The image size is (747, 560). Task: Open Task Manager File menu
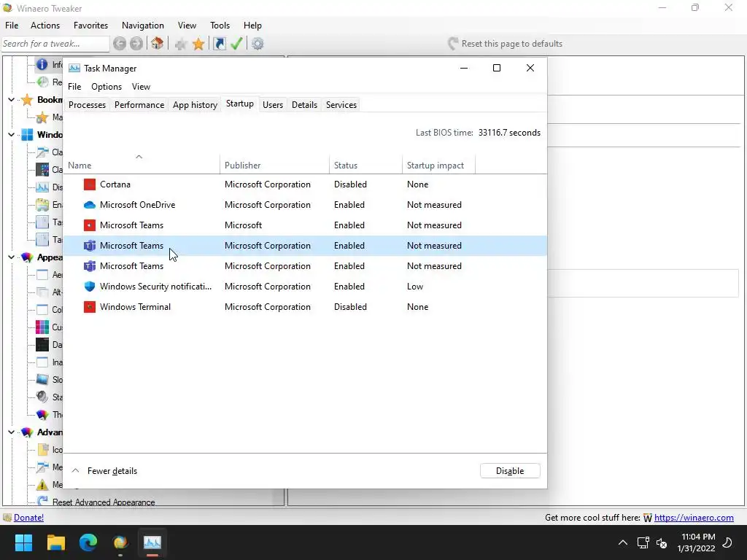click(74, 87)
